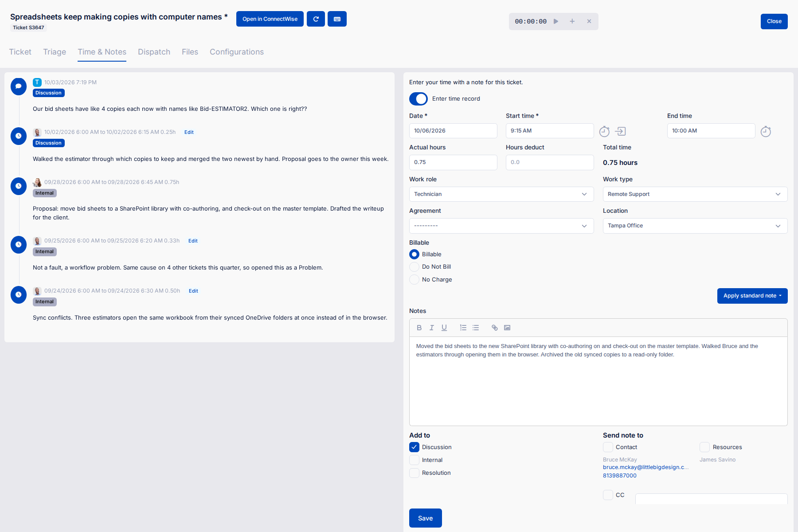The image size is (798, 532).
Task: Click the refresh ticket icon button
Action: tap(316, 19)
